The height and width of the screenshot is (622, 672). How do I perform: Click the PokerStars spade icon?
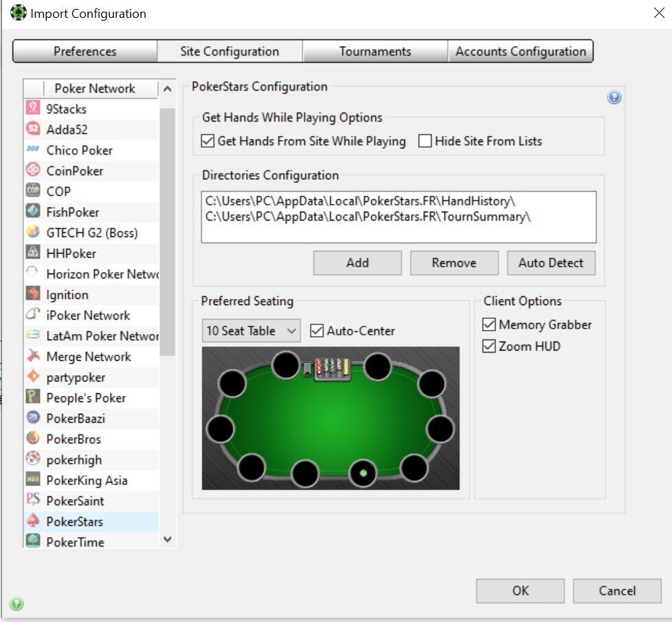[33, 520]
